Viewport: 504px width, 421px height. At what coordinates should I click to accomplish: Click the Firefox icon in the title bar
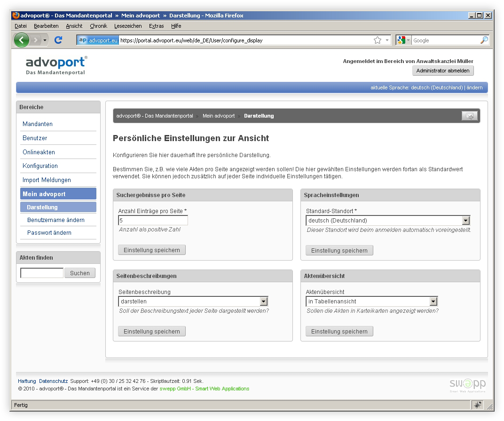(16, 15)
